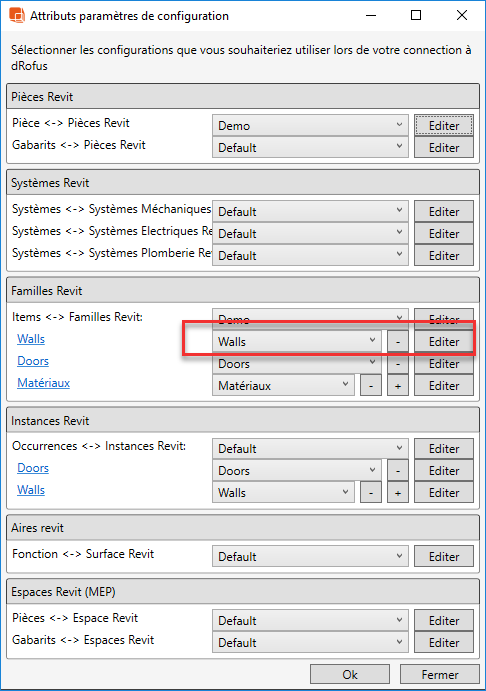Dismiss the dialog with the Fermer button
Image resolution: width=486 pixels, height=691 pixels.
439,675
